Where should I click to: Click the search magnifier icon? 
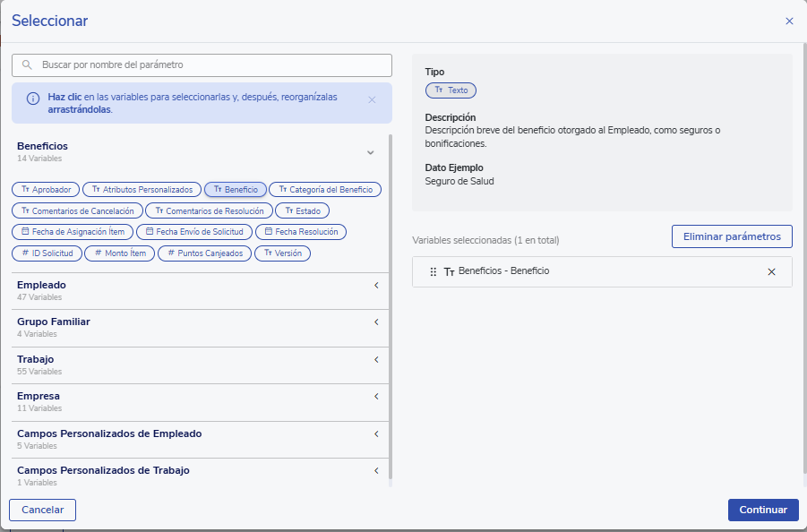(x=27, y=65)
